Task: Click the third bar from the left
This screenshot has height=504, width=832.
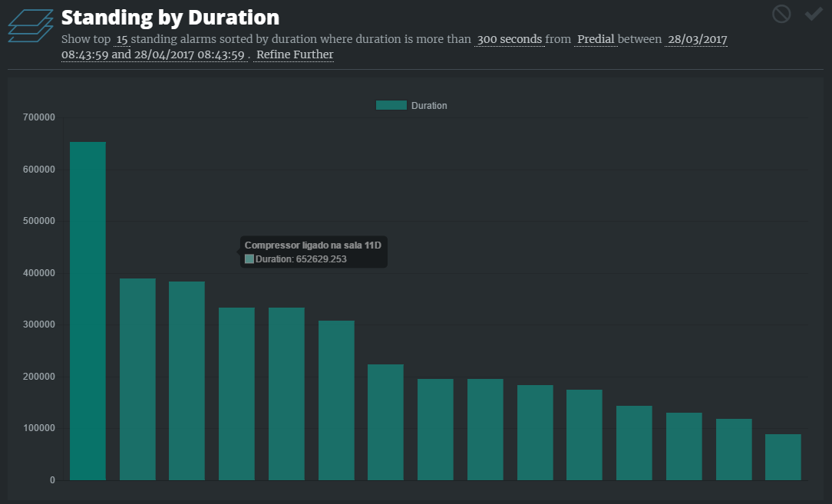Action: [x=187, y=380]
